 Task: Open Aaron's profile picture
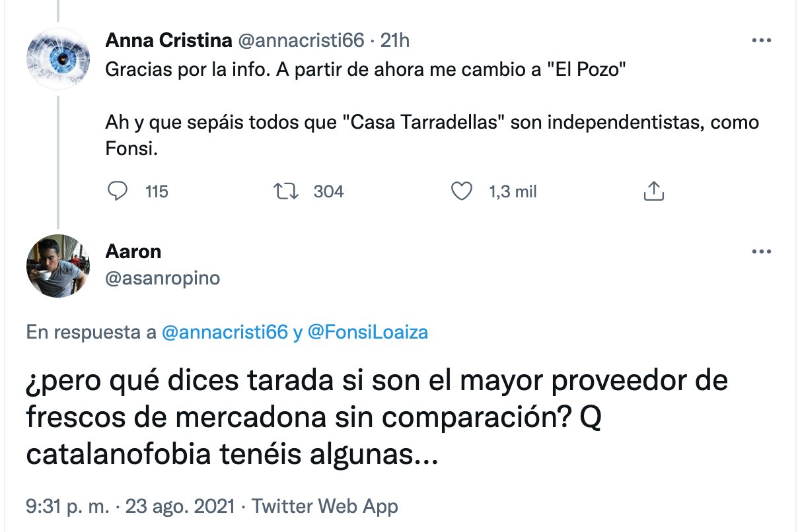pos(58,266)
